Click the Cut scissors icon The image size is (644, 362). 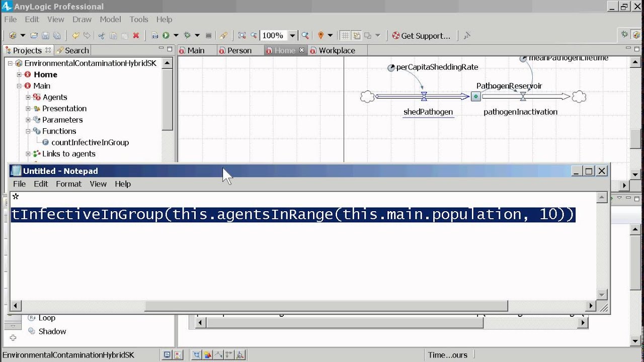pos(101,36)
